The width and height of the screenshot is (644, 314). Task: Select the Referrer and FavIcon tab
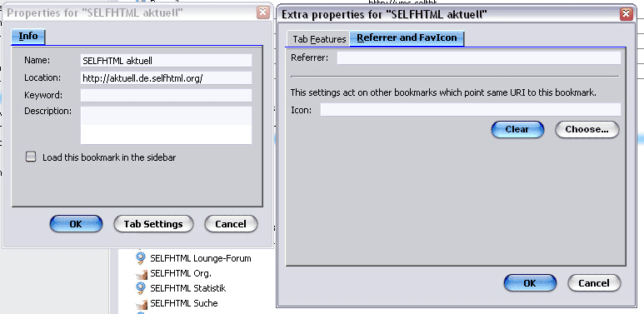(407, 37)
